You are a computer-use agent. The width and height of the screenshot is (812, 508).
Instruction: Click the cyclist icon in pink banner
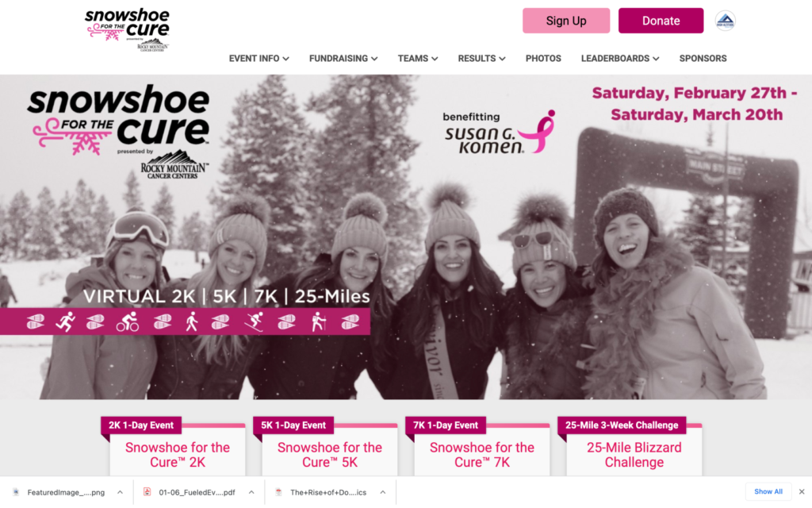128,322
